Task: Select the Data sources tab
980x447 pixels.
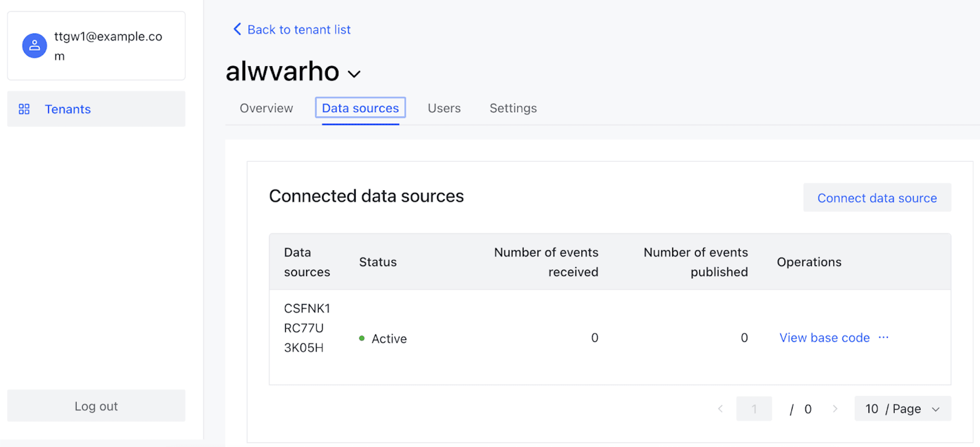Action: pyautogui.click(x=360, y=108)
